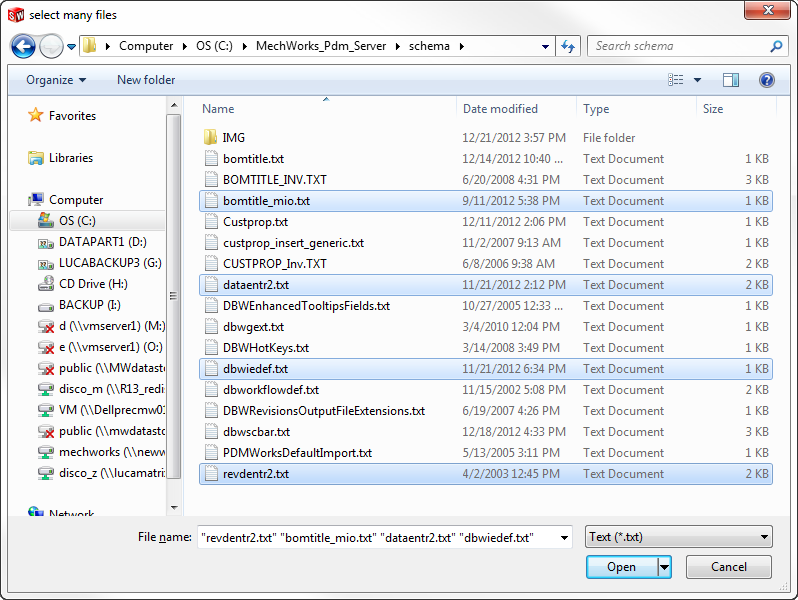Open the File name history dropdown
This screenshot has height=600, width=798.
(x=564, y=537)
